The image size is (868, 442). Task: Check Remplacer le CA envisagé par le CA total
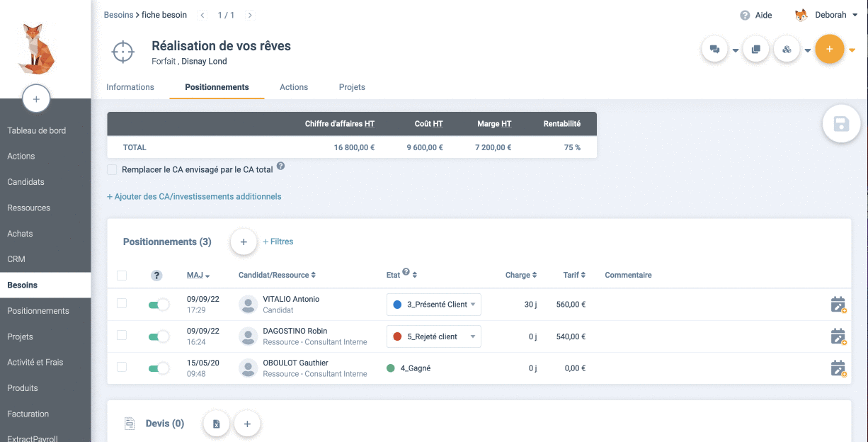coord(112,170)
